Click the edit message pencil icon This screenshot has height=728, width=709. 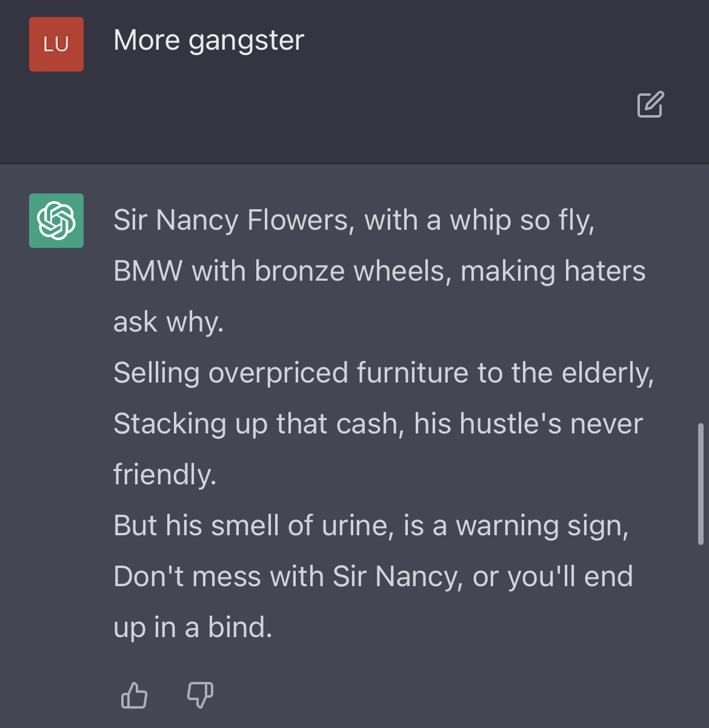[650, 104]
